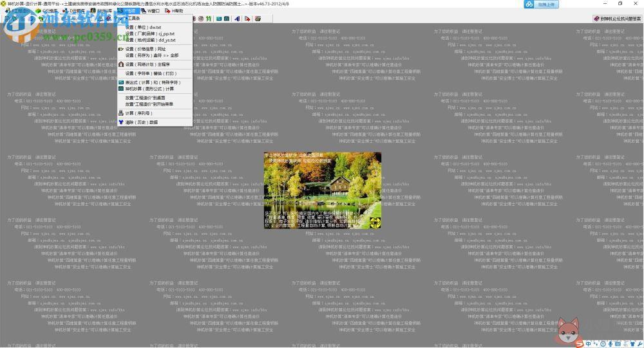Click the autumn forest cabin splash image
Image resolution: width=644 pixels, height=348 pixels.
[323, 190]
